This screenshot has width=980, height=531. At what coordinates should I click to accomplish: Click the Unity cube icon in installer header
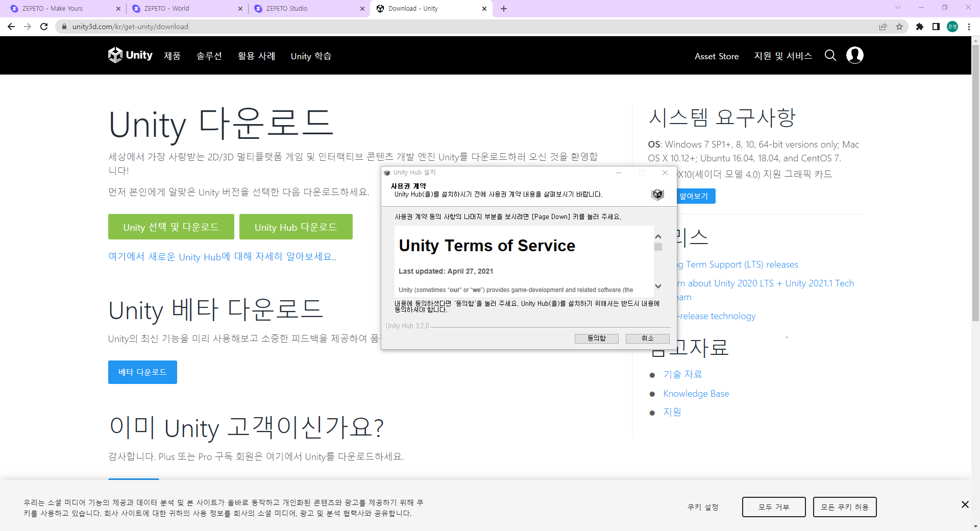tap(657, 194)
